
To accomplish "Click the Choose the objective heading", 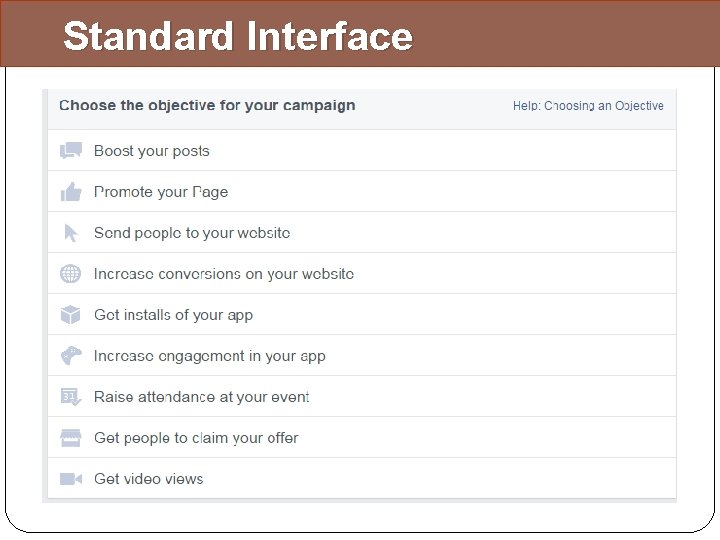I will point(207,105).
